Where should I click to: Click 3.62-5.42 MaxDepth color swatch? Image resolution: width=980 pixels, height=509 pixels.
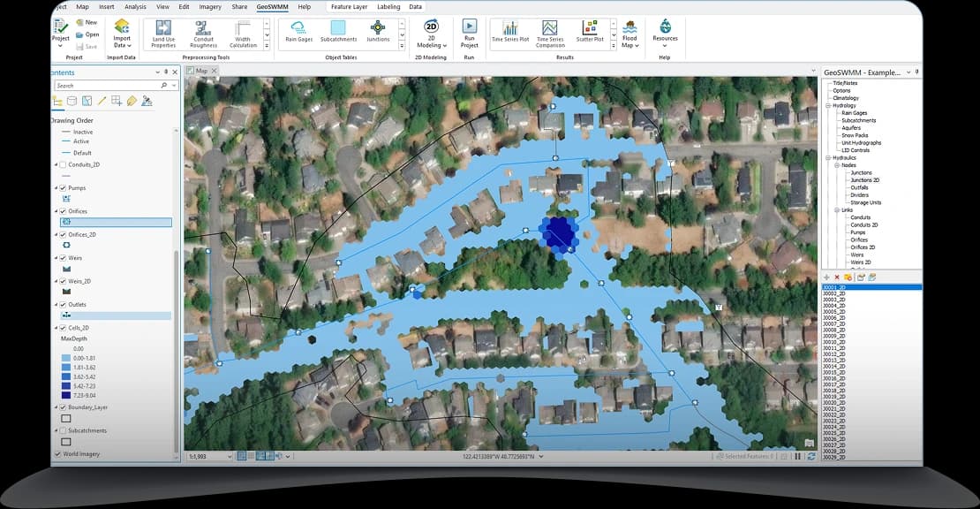pos(65,377)
